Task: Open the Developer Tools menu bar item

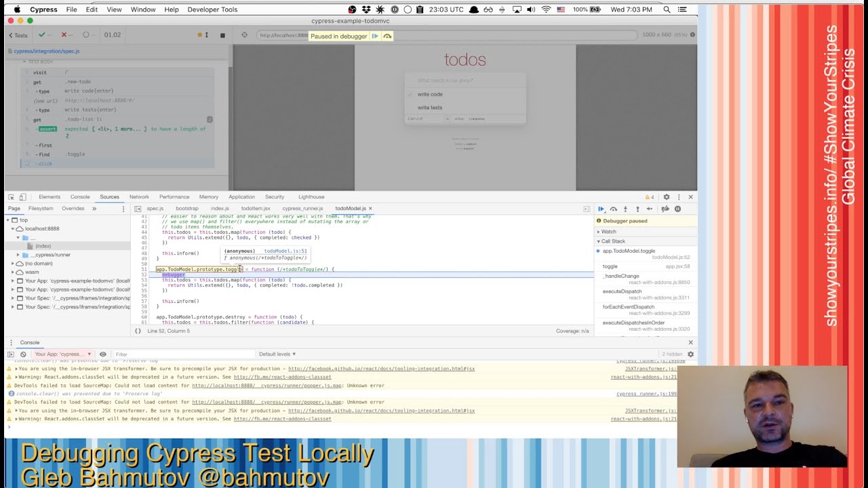Action: (212, 9)
